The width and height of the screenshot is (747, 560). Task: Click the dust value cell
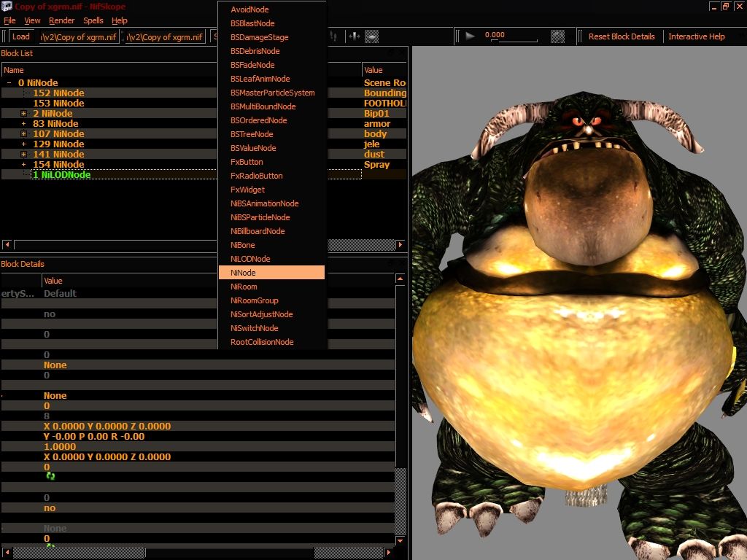coord(374,155)
